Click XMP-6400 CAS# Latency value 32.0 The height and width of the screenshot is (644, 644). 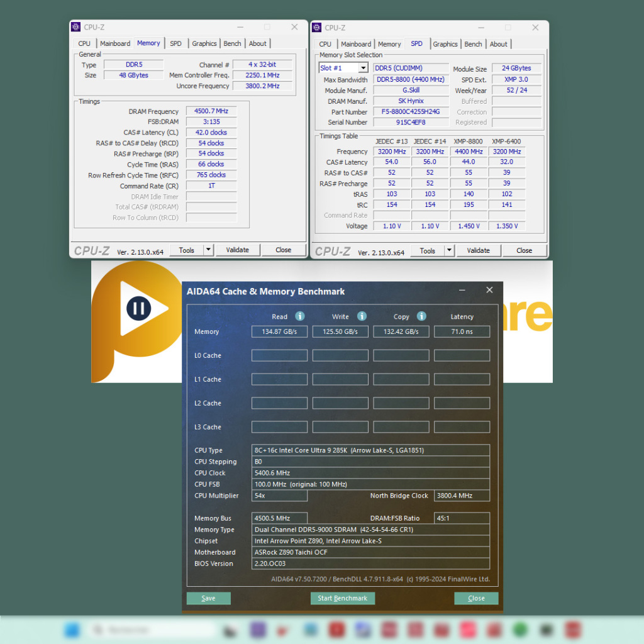506,162
